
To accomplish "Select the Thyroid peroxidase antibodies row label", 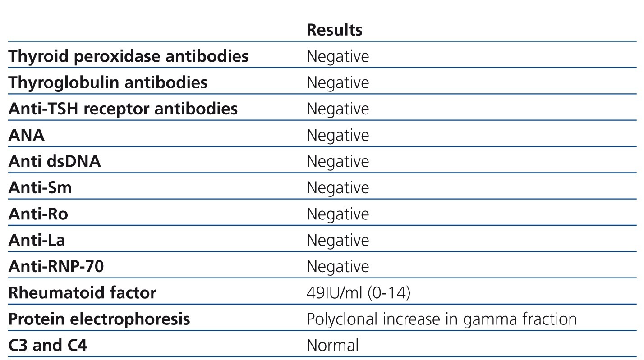I will tap(129, 56).
